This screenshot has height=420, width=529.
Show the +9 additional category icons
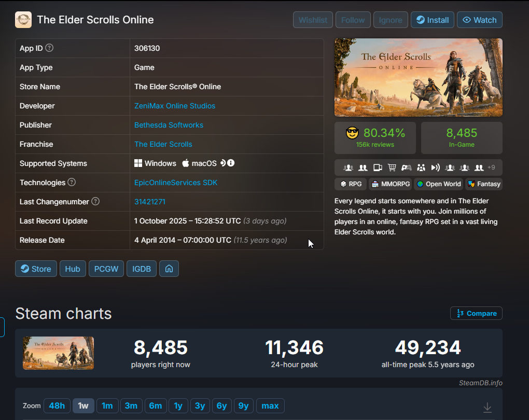pyautogui.click(x=491, y=167)
